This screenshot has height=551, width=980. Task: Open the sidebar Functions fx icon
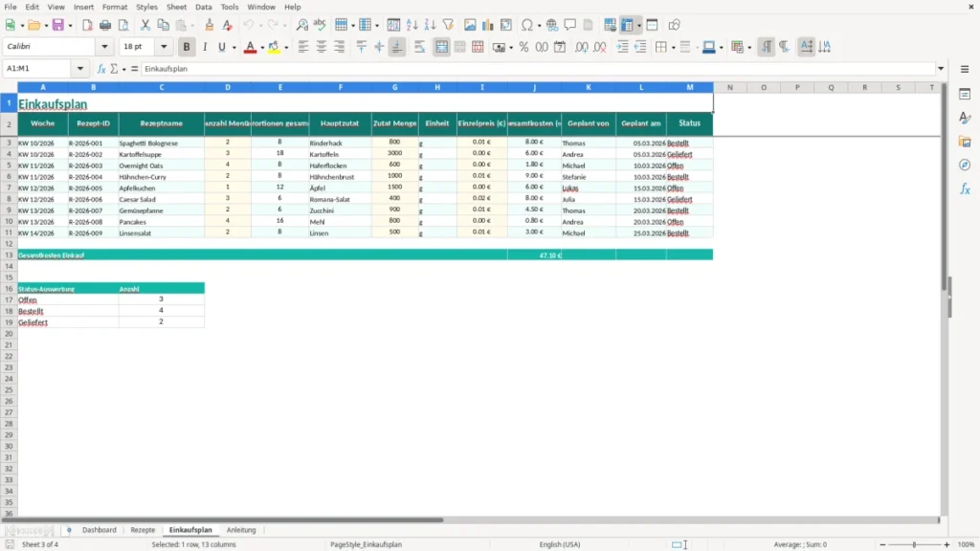click(965, 188)
